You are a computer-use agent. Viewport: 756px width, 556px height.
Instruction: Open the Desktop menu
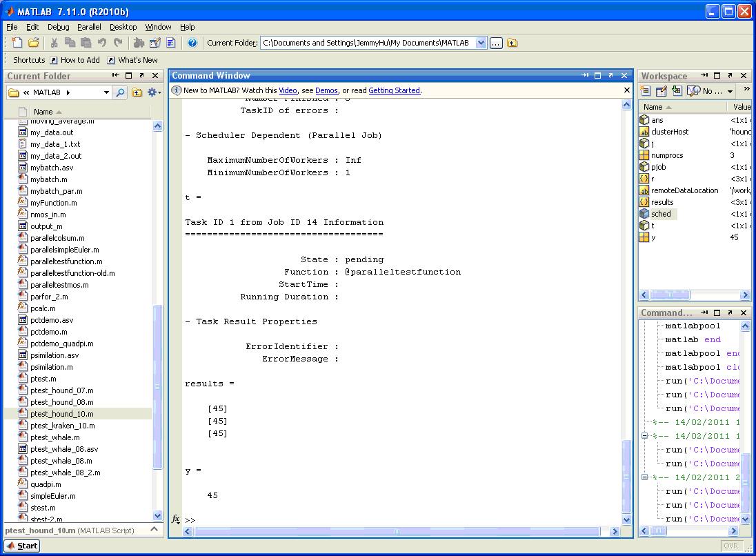123,27
